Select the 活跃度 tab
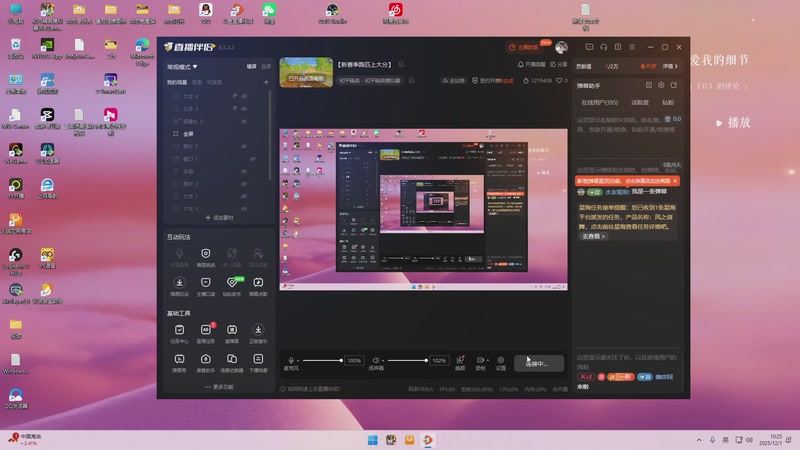The height and width of the screenshot is (450, 800). pyautogui.click(x=640, y=103)
